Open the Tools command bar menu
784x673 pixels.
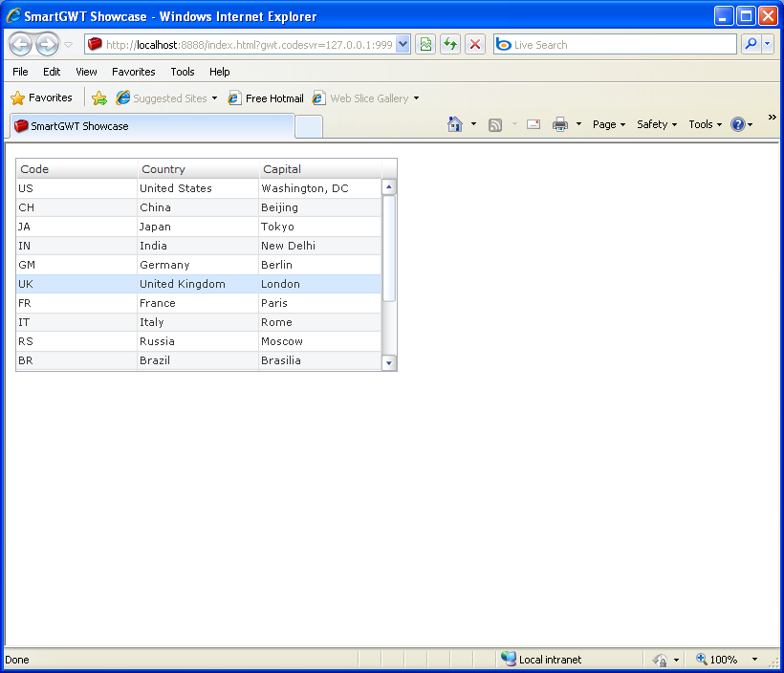click(706, 124)
